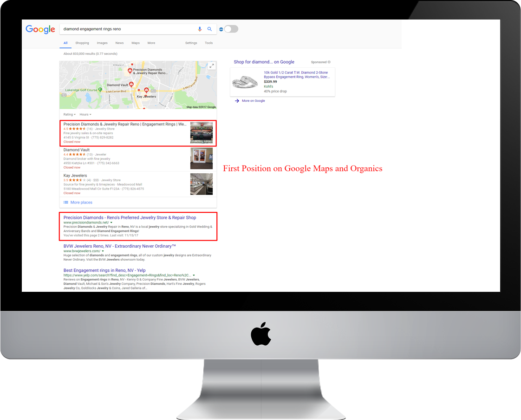Click the Sponsored label text
The image size is (521, 420).
319,62
